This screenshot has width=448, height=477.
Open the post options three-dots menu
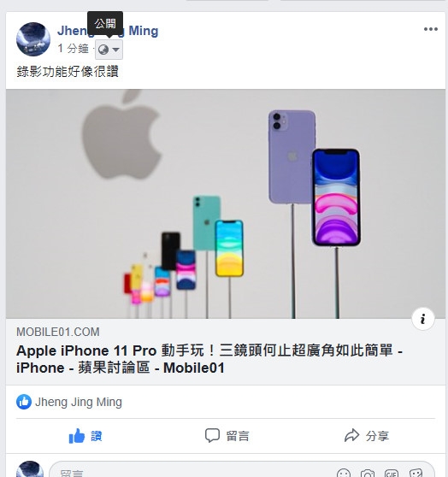point(431,29)
